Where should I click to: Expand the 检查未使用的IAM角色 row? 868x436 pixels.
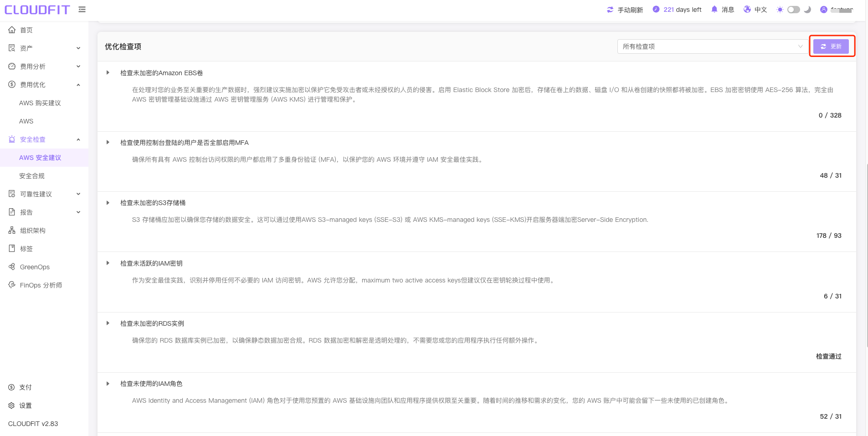[108, 384]
